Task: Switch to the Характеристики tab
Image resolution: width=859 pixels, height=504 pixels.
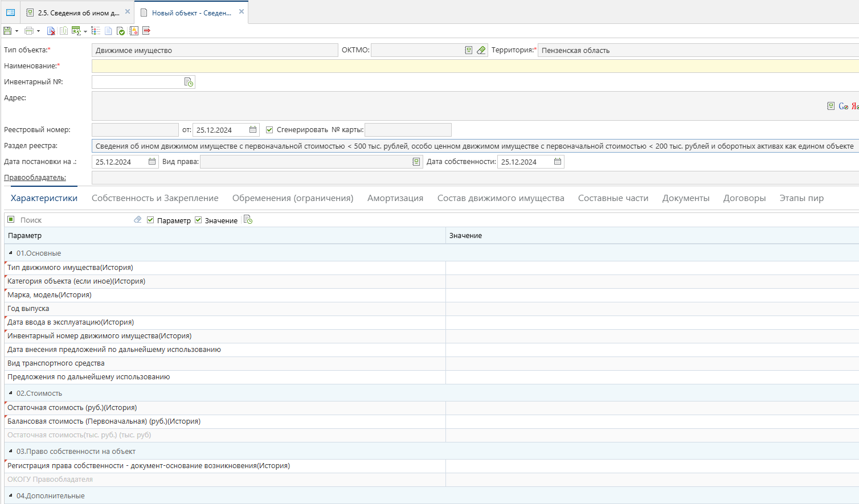Action: (x=44, y=198)
